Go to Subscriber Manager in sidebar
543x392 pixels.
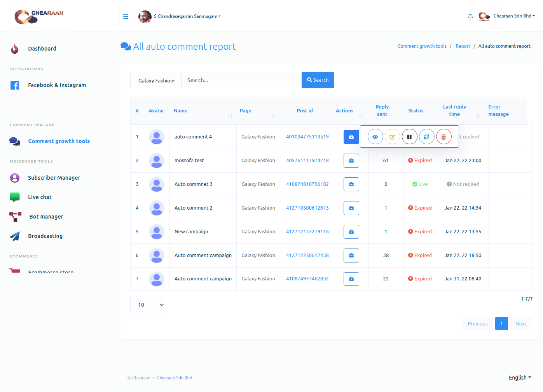(54, 178)
